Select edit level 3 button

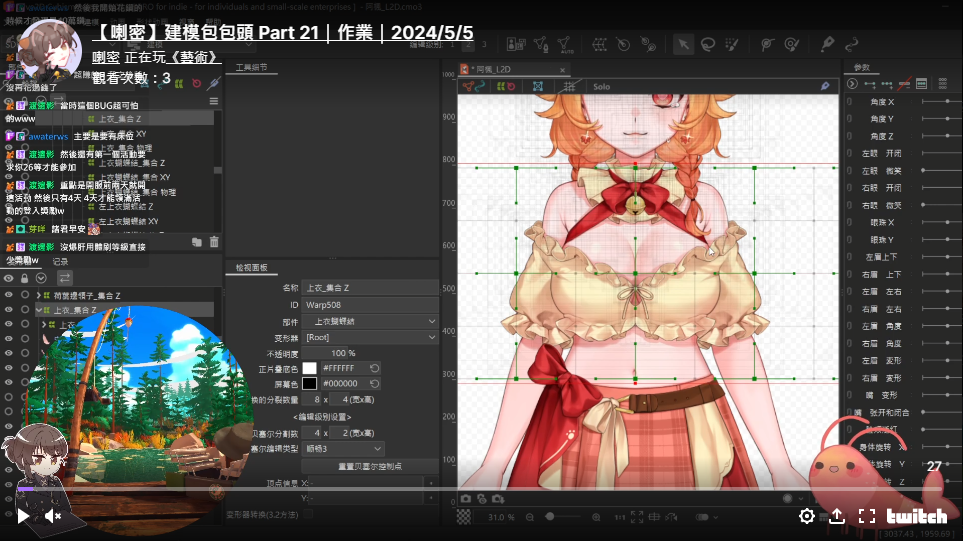click(484, 44)
